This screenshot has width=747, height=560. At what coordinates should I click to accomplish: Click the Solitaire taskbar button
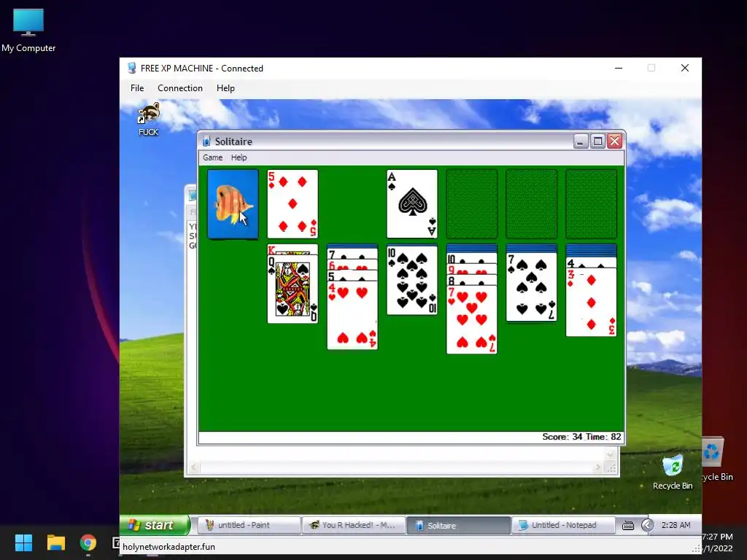pos(458,525)
